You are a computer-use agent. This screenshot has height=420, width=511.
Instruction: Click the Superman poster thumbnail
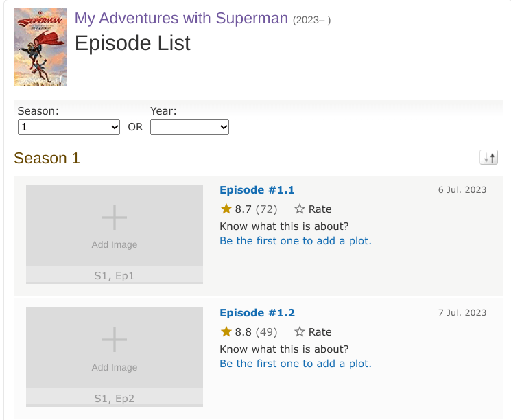(x=40, y=47)
